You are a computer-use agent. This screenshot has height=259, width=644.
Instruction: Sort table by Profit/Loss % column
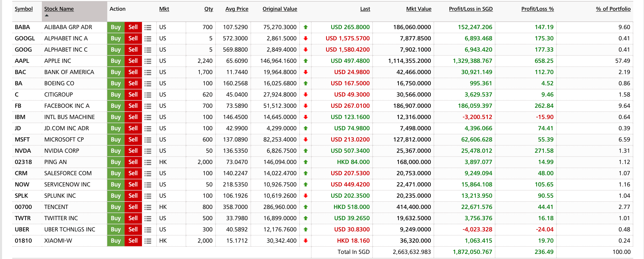coord(538,9)
